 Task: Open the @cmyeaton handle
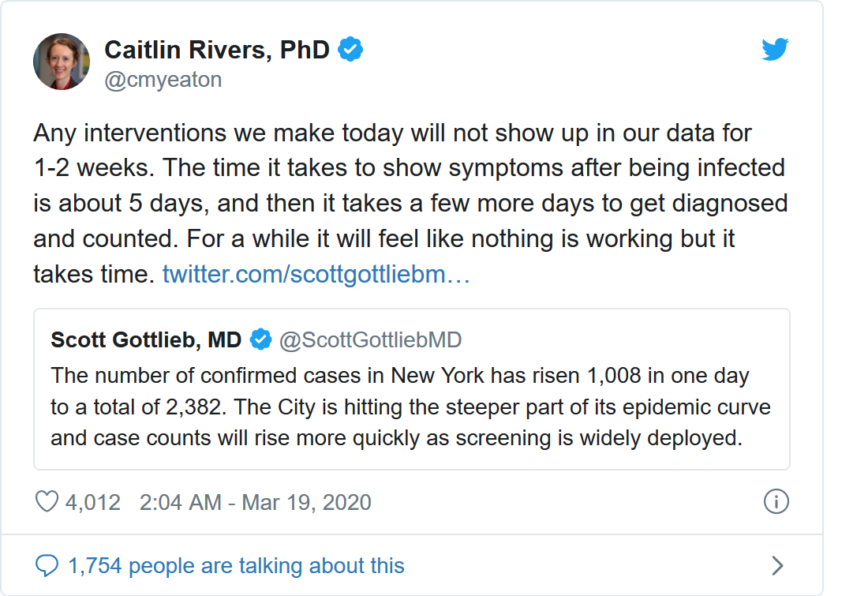[x=163, y=80]
